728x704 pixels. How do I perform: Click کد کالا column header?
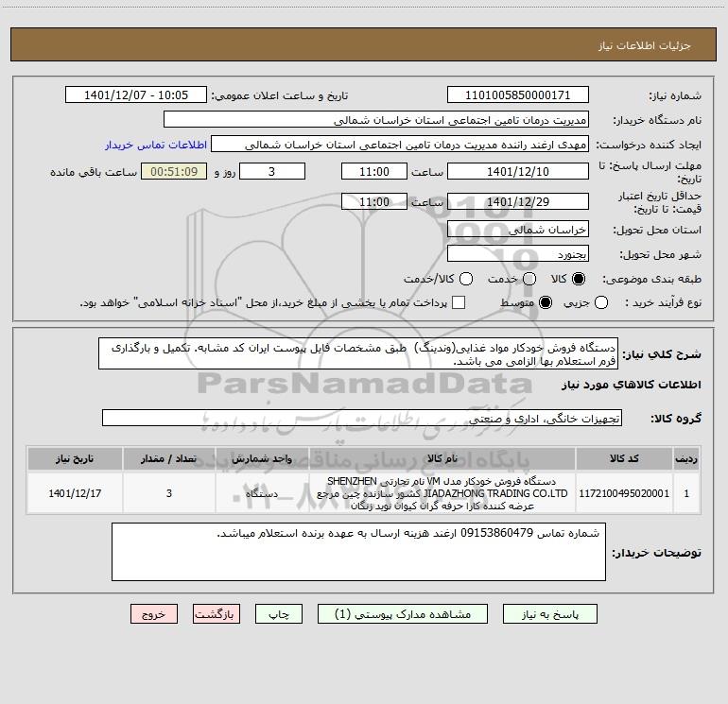624,458
